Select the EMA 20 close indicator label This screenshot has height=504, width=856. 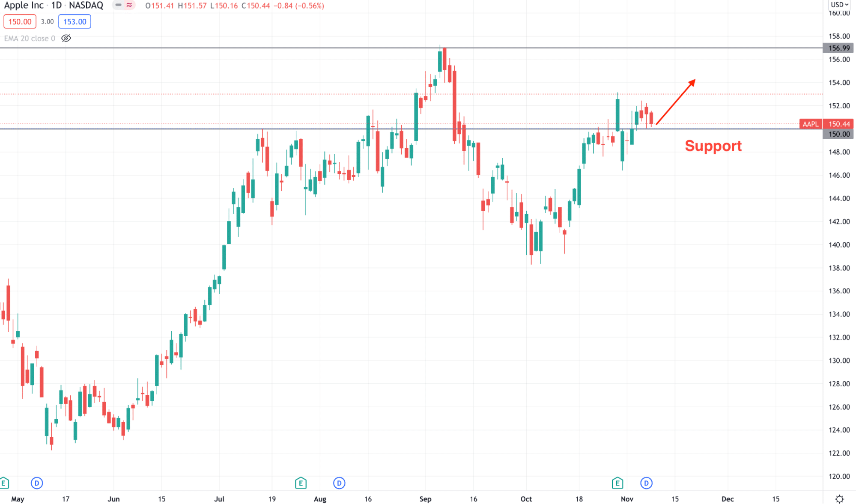tap(30, 39)
